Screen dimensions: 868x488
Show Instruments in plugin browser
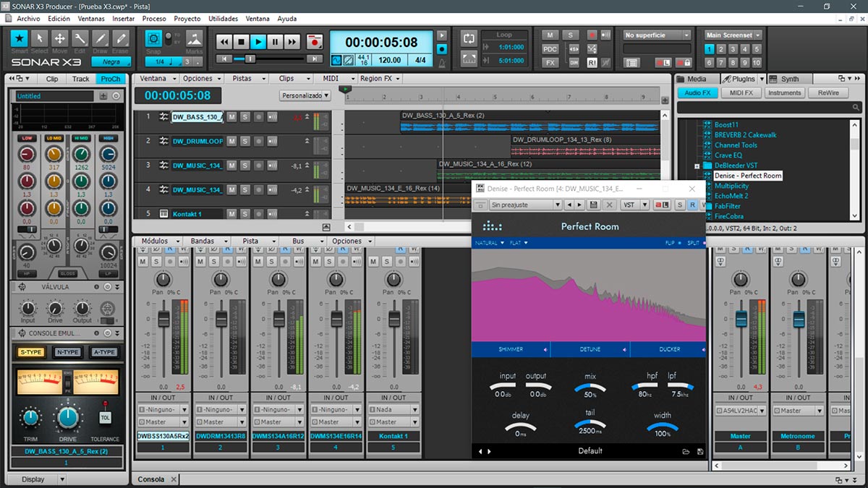pyautogui.click(x=785, y=93)
